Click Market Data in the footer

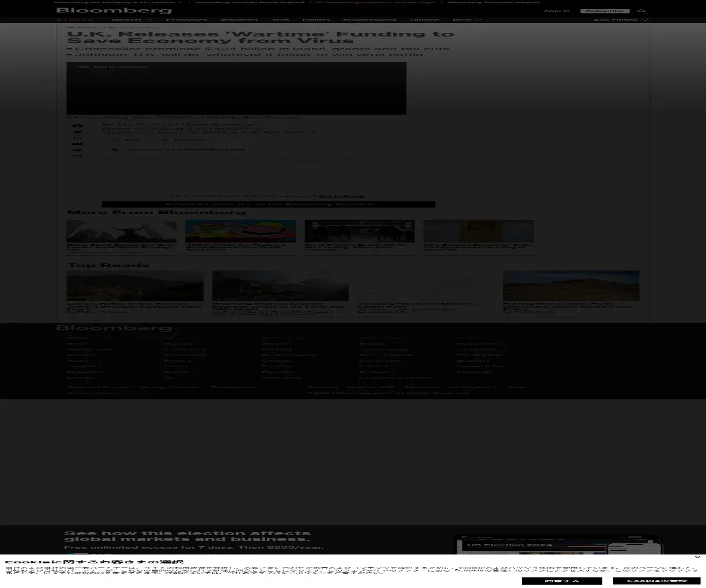point(90,349)
